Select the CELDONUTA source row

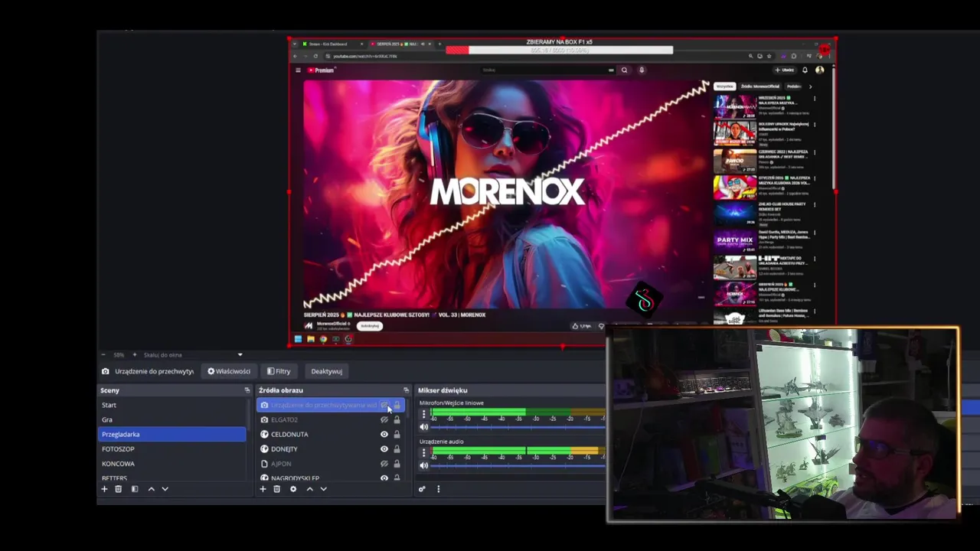[330, 434]
